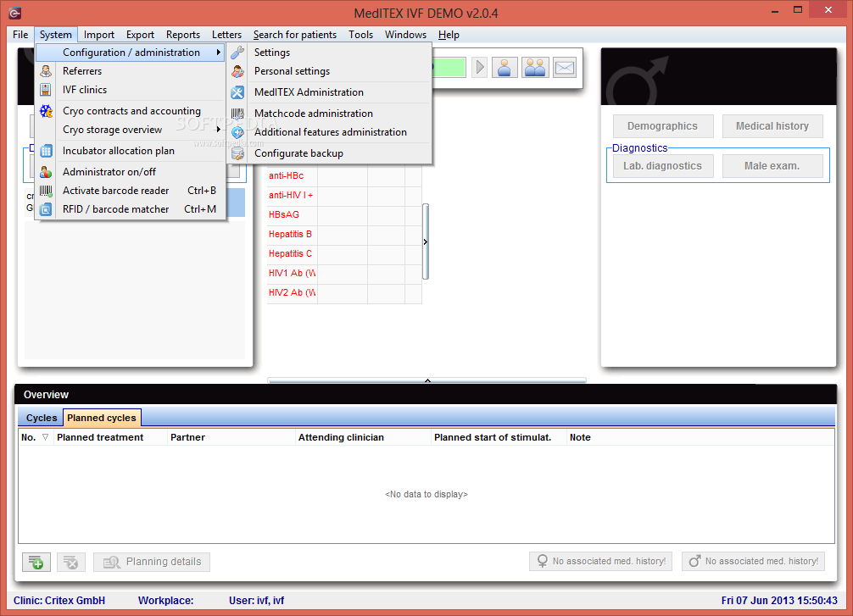Select Incubator allocation plan menu entry
853x616 pixels.
[131, 151]
